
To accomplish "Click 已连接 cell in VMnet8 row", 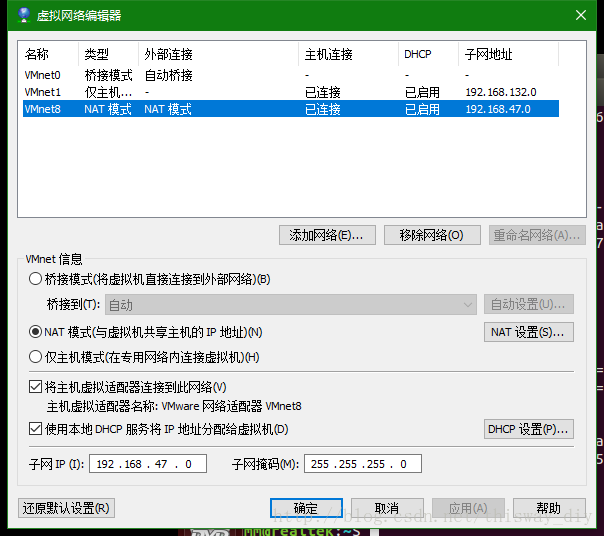I will pyautogui.click(x=322, y=109).
